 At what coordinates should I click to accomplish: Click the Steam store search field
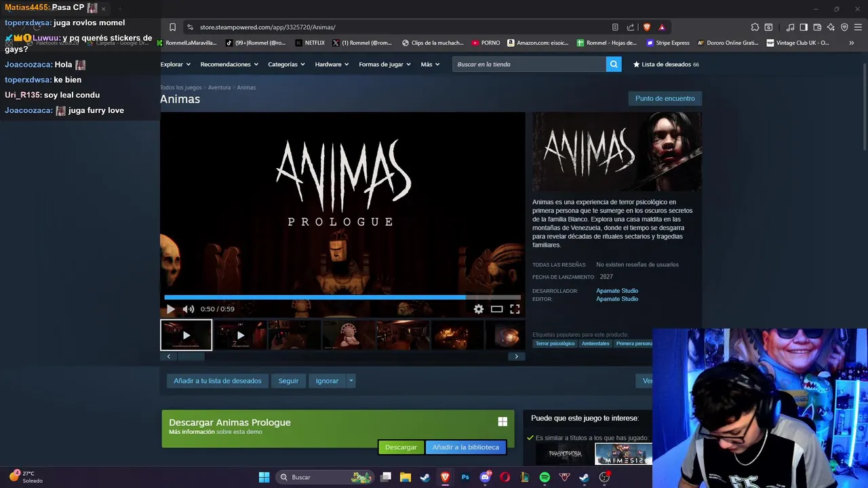530,64
